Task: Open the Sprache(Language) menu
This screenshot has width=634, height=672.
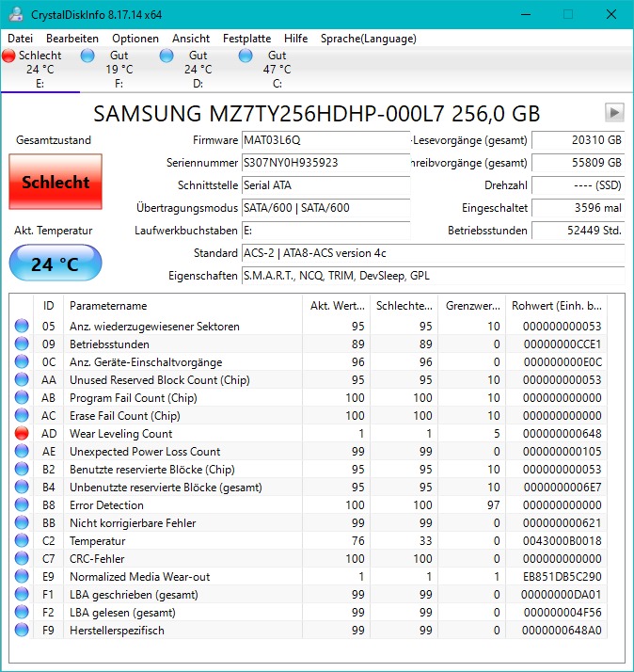Action: coord(369,39)
